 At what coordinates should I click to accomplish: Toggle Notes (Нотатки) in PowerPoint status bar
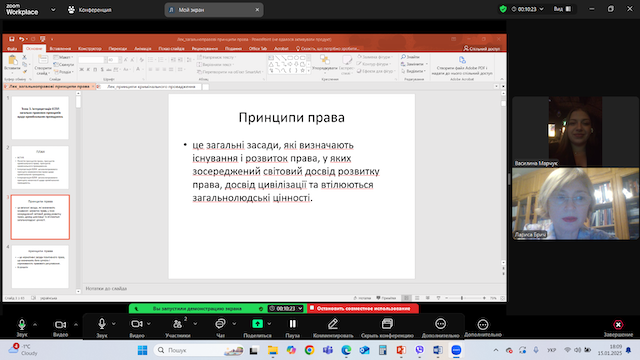tap(362, 298)
